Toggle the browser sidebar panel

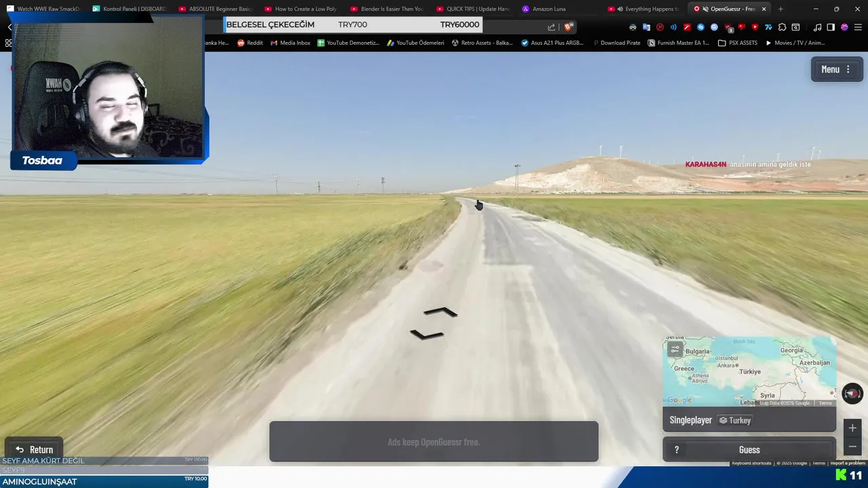tap(831, 27)
